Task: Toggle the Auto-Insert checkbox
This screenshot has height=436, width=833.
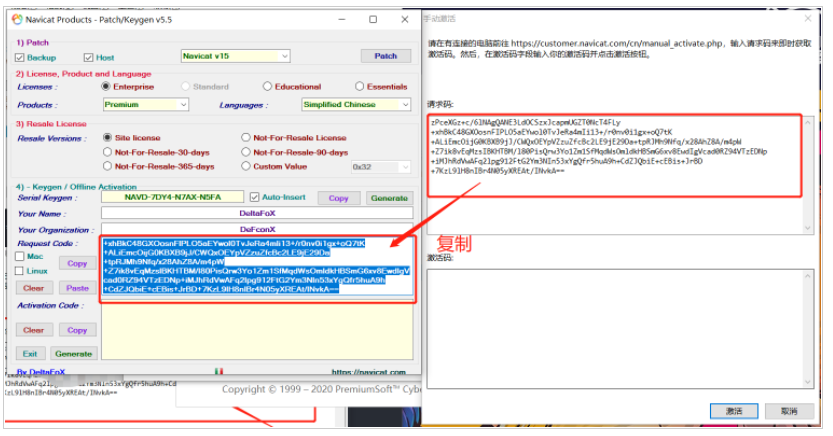Action: pos(254,197)
